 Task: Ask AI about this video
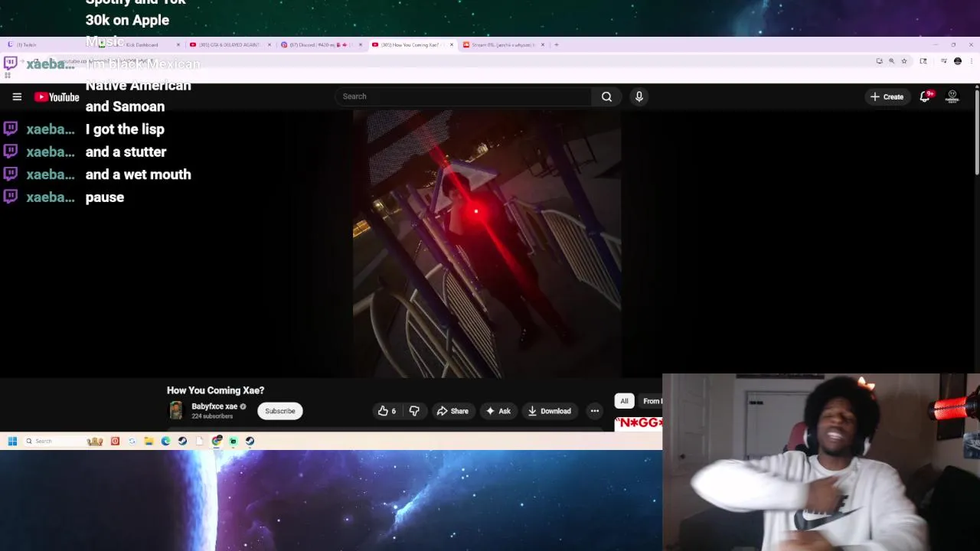click(498, 411)
